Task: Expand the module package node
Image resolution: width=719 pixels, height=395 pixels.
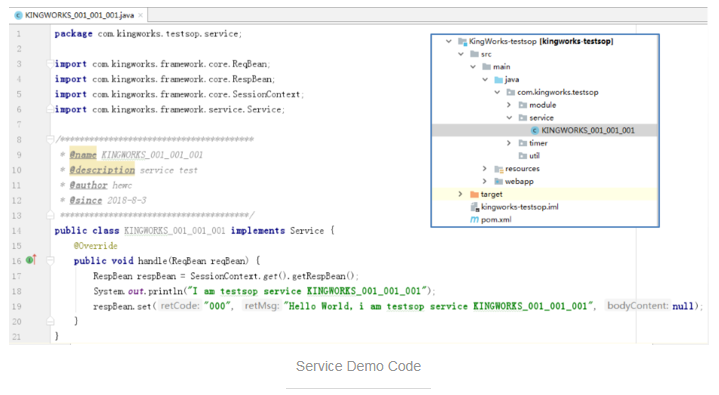Action: coord(509,105)
